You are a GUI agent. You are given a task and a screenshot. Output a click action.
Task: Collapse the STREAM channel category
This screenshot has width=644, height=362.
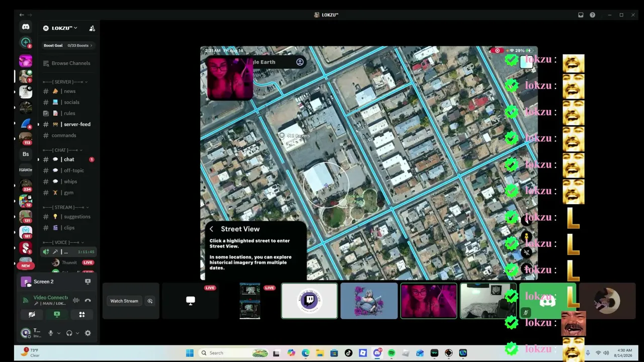pyautogui.click(x=66, y=207)
